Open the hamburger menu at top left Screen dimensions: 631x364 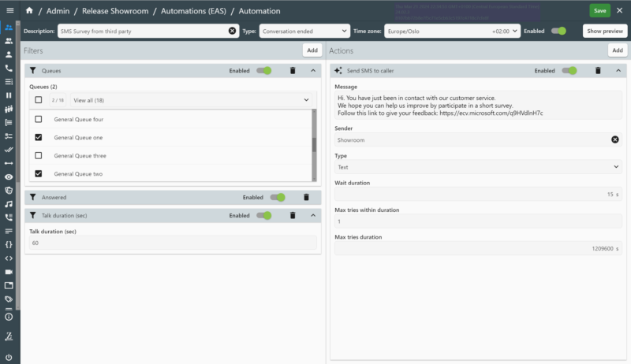coord(9,10)
